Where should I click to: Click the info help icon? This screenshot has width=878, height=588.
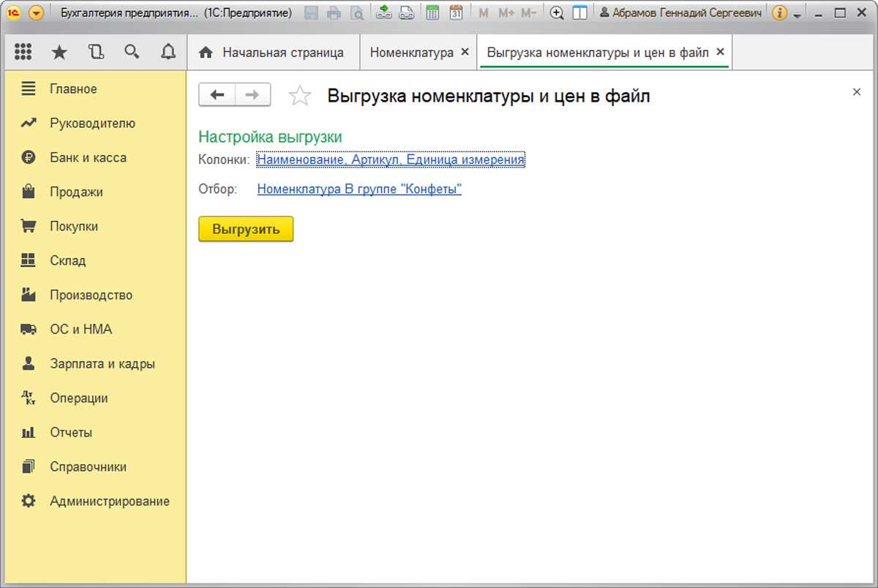point(781,13)
